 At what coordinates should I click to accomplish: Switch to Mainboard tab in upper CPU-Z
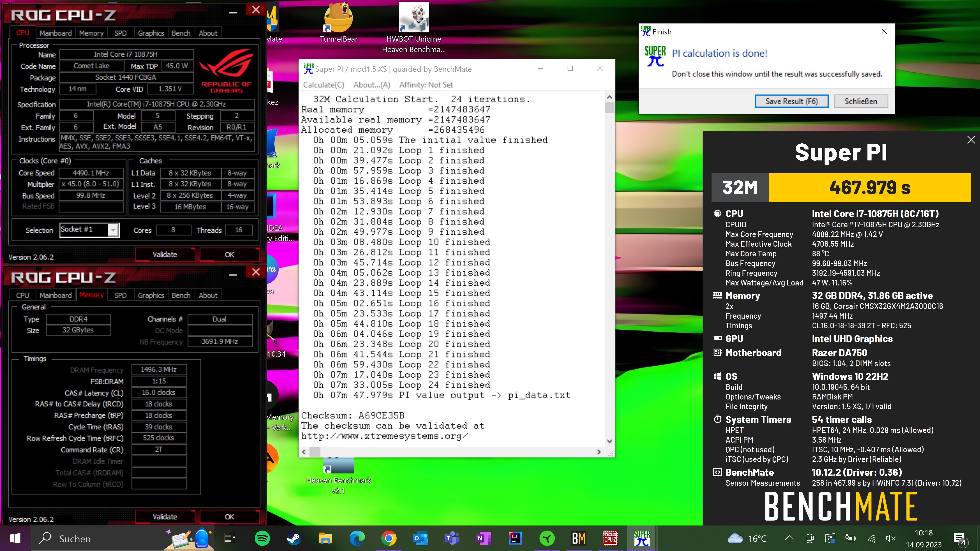click(56, 33)
